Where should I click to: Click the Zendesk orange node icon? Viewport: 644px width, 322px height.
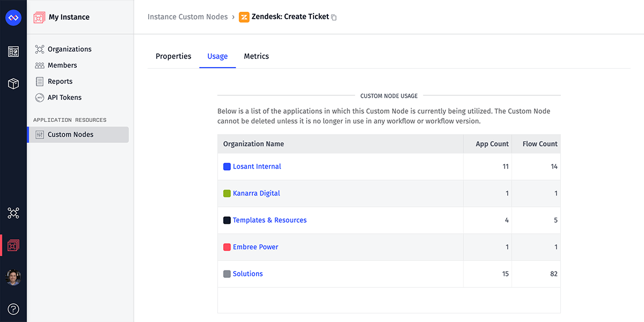244,17
